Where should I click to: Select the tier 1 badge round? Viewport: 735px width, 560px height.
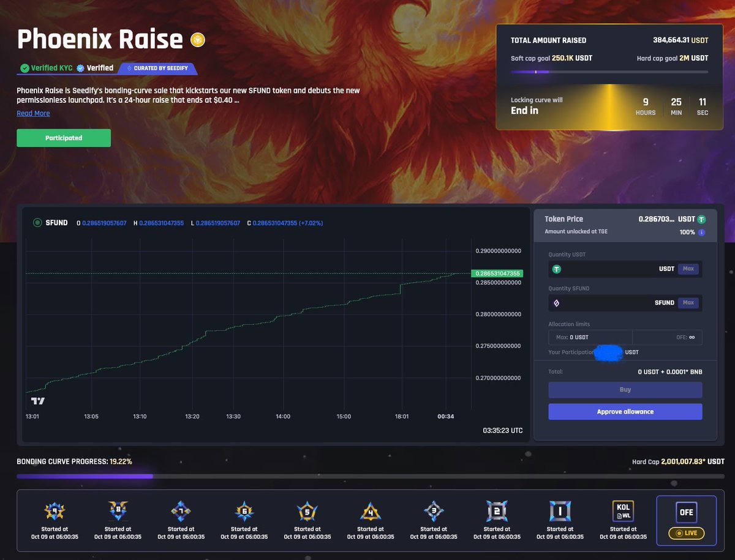[560, 510]
